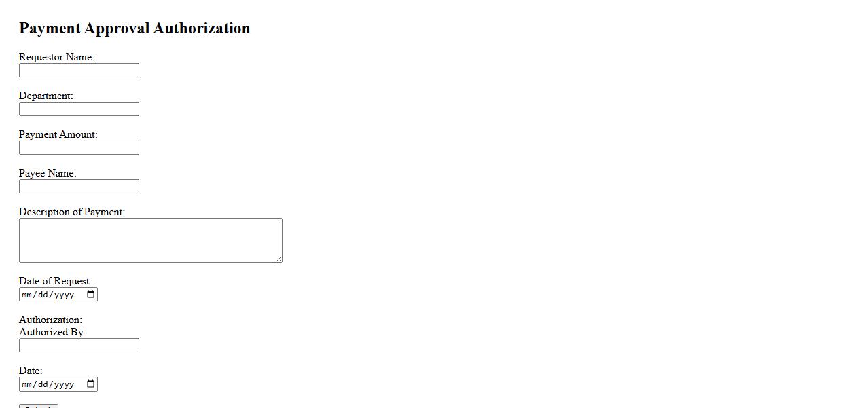The width and height of the screenshot is (868, 408).
Task: Click into the Requestor Name field
Action: click(79, 71)
